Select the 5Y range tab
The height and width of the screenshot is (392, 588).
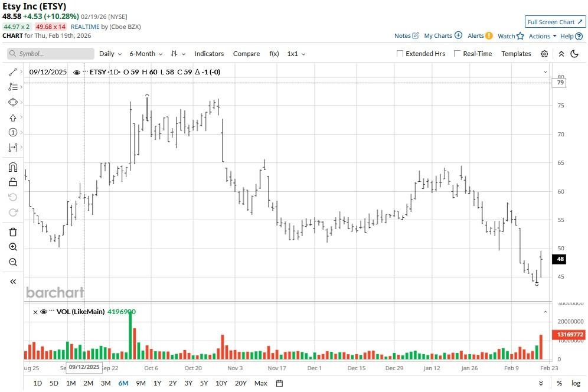click(x=204, y=383)
